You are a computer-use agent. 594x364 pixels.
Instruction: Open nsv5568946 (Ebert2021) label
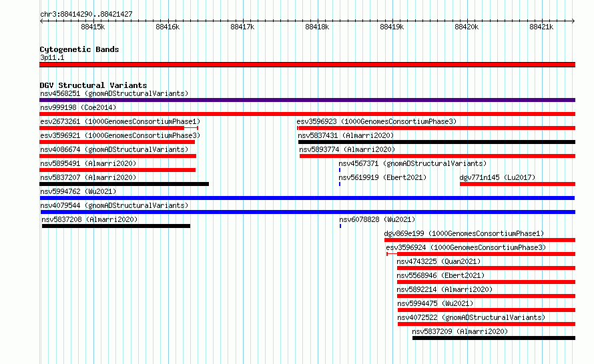(440, 275)
